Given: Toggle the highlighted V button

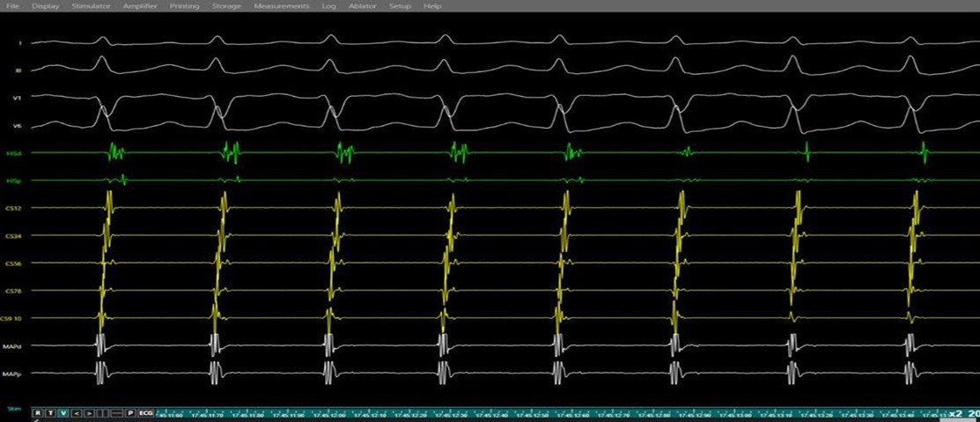Looking at the screenshot, I should click(x=63, y=412).
